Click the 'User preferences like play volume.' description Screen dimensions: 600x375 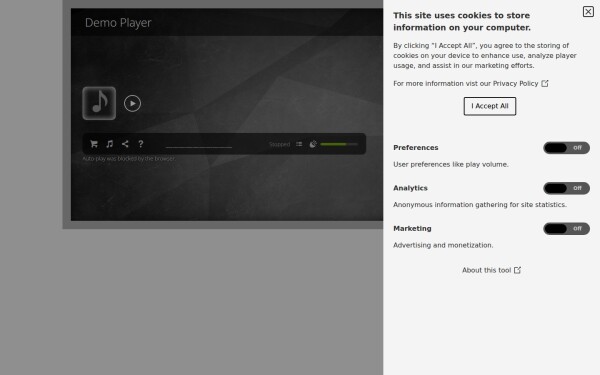[x=451, y=165]
